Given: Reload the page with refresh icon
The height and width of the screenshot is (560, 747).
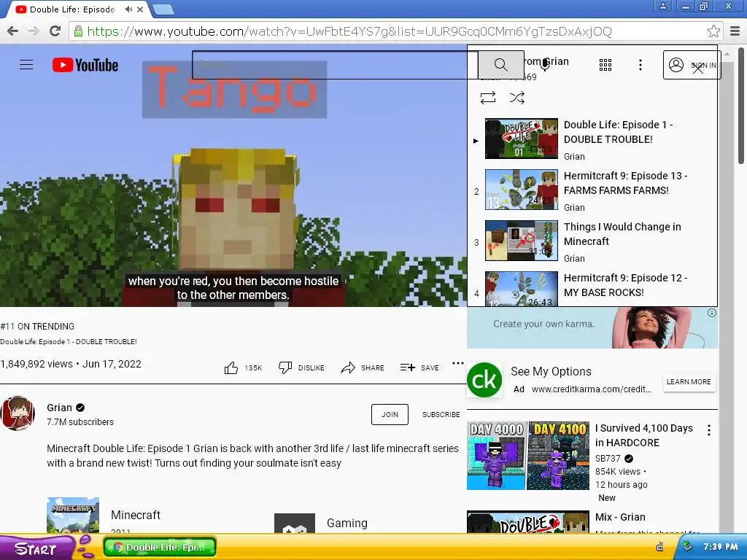Looking at the screenshot, I should click(x=55, y=31).
